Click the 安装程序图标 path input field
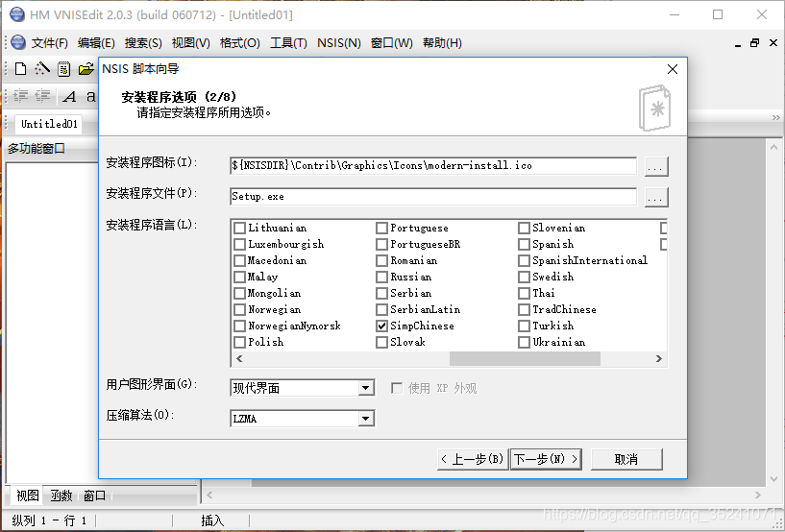 (x=433, y=166)
